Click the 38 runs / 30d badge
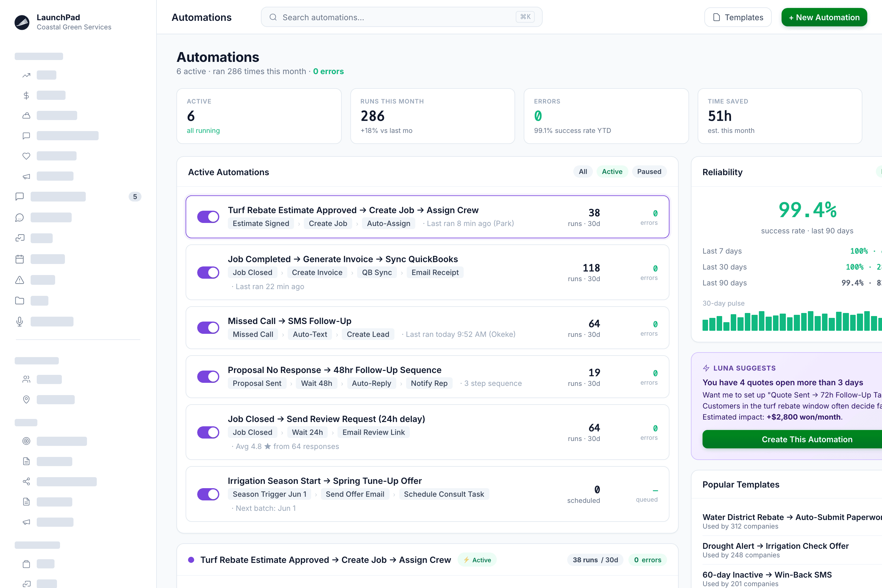 pos(595,560)
